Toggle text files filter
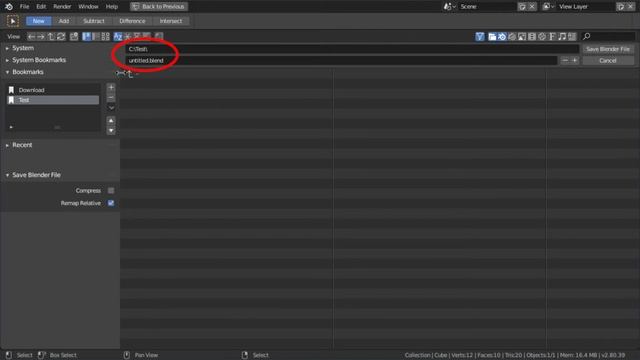Screen dimensions: 640x360 pyautogui.click(x=572, y=37)
